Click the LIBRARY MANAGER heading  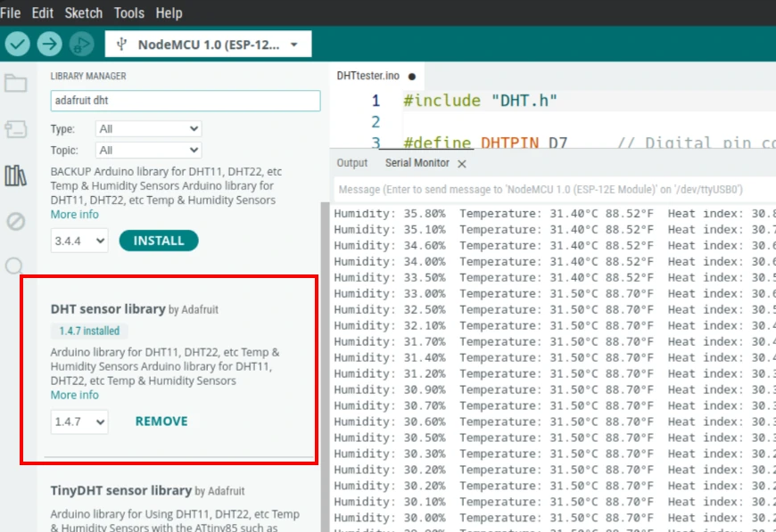88,76
